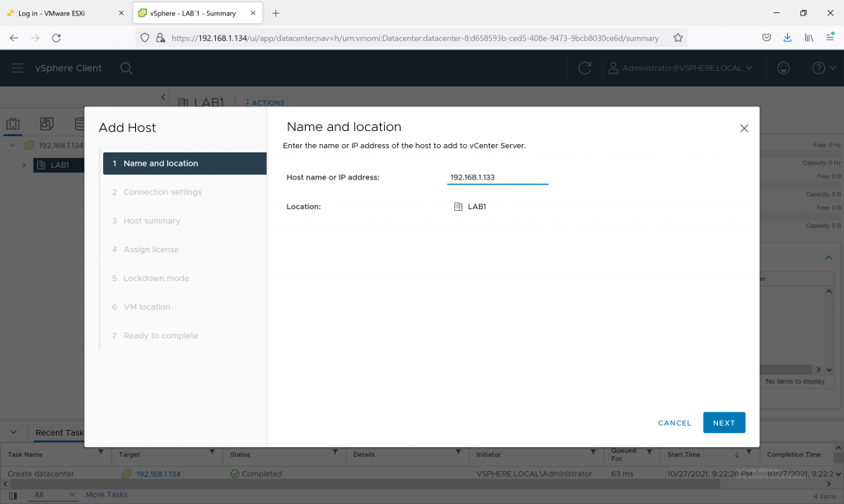
Task: Click the LAB1 location value in the dialog
Action: 470,207
